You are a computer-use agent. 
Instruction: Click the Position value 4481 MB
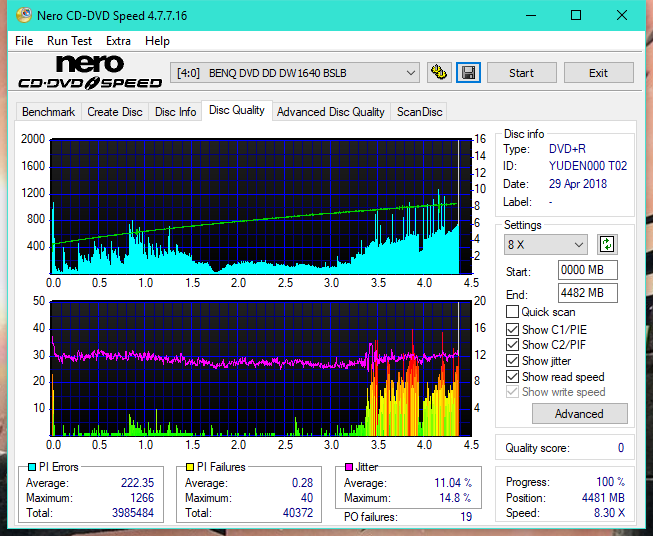[x=603, y=498]
